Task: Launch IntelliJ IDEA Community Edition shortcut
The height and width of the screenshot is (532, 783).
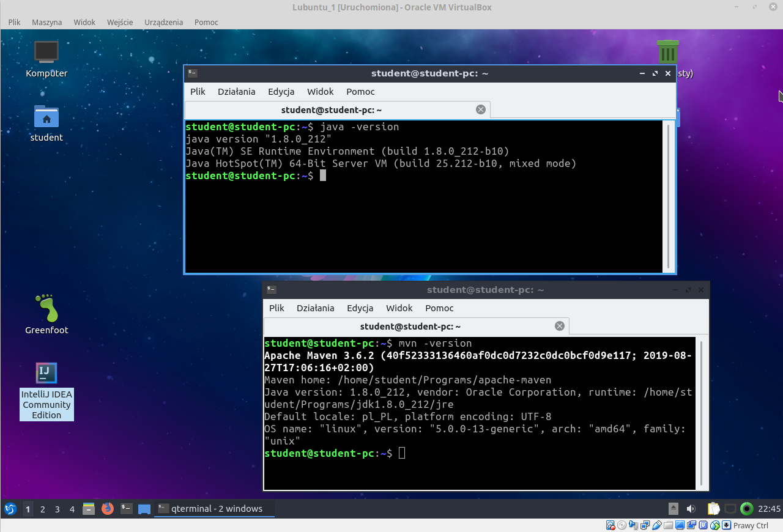Action: tap(46, 391)
